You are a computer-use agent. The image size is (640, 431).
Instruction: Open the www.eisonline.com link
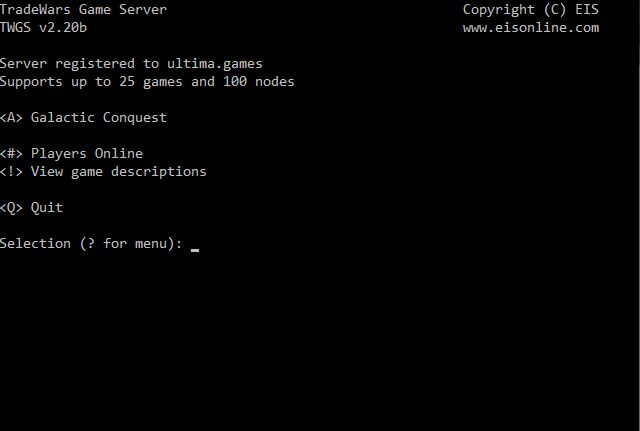(531, 28)
